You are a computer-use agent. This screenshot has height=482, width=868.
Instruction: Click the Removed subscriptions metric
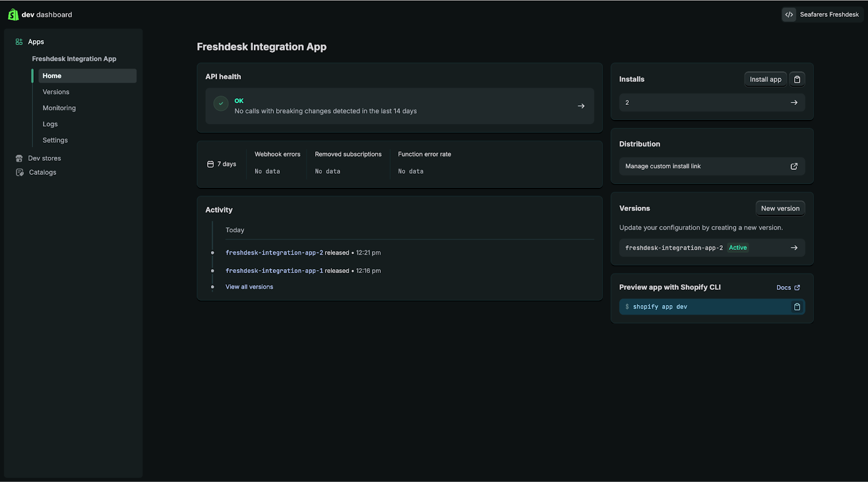click(348, 155)
